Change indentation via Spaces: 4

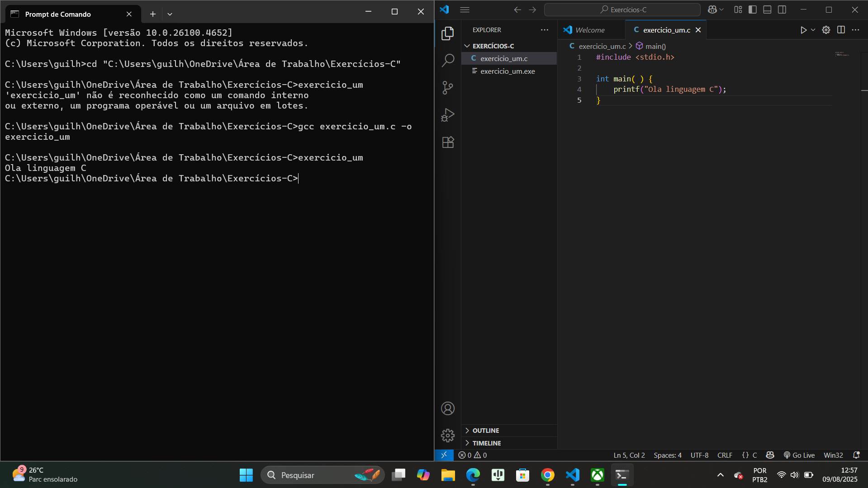click(x=668, y=455)
